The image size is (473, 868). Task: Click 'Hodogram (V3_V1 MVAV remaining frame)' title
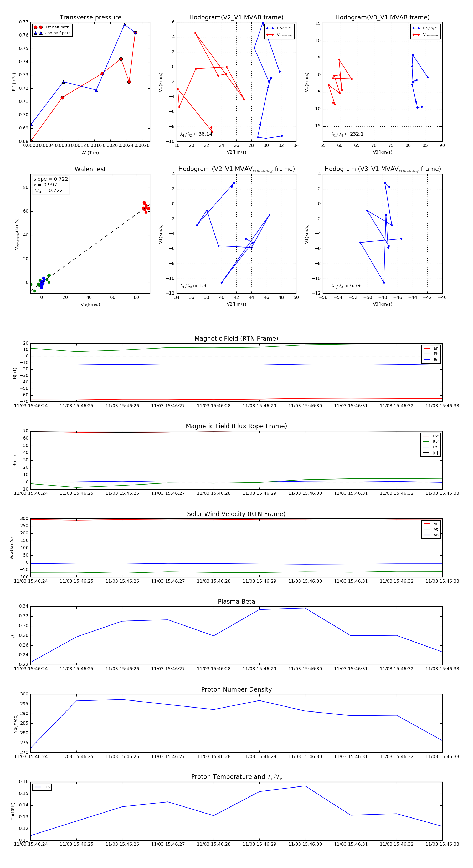click(382, 169)
